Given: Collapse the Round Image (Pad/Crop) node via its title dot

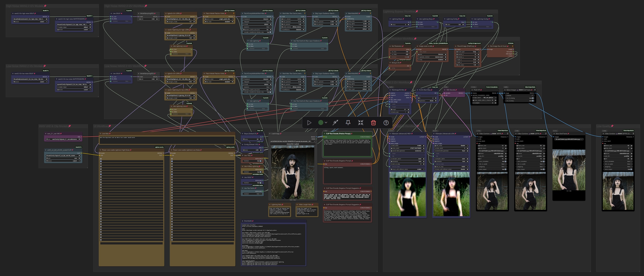Looking at the screenshot, I should tap(456, 46).
